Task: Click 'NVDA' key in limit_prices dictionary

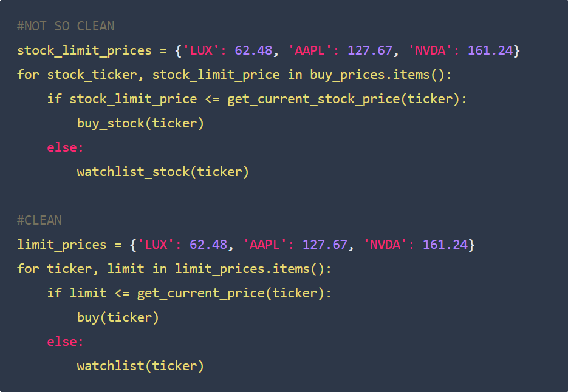Action: tap(385, 245)
